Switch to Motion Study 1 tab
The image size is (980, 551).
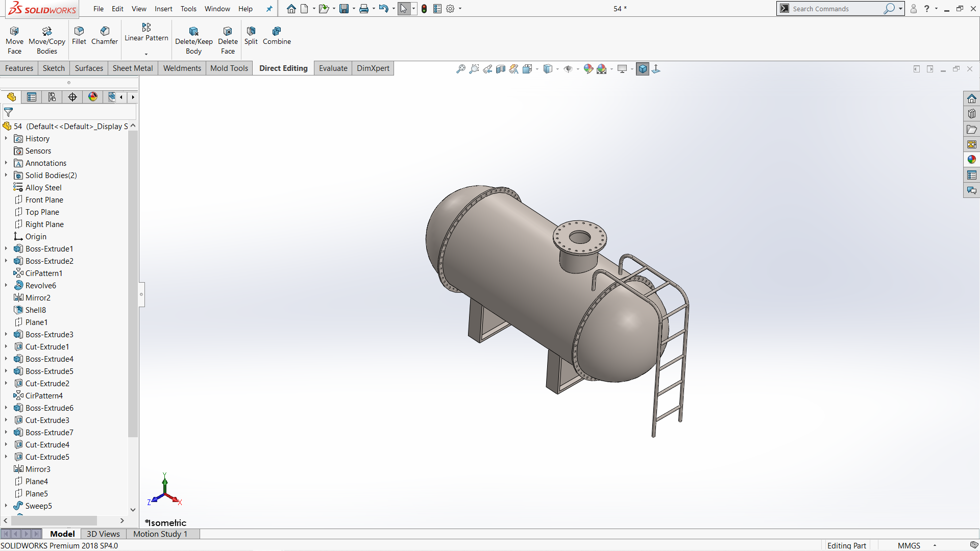[160, 534]
